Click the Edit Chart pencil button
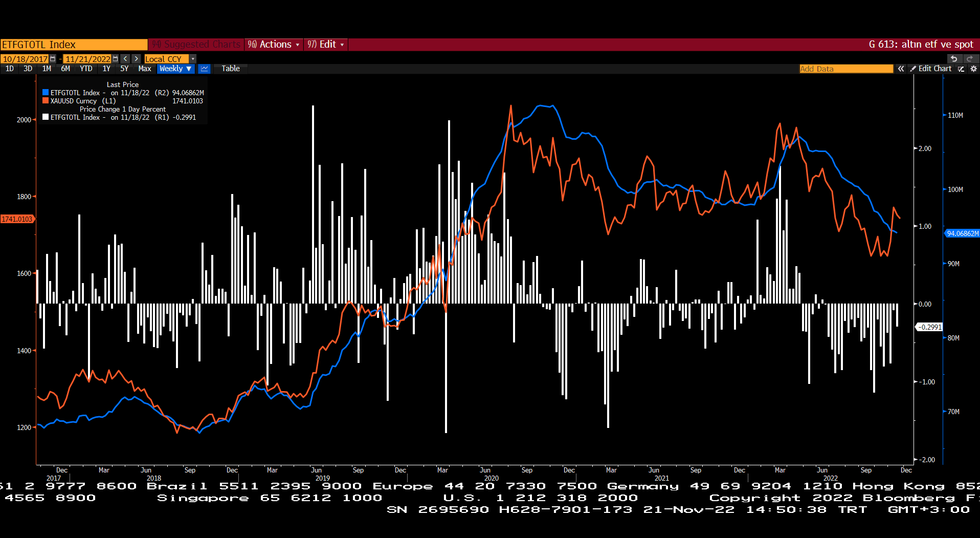 click(931, 69)
